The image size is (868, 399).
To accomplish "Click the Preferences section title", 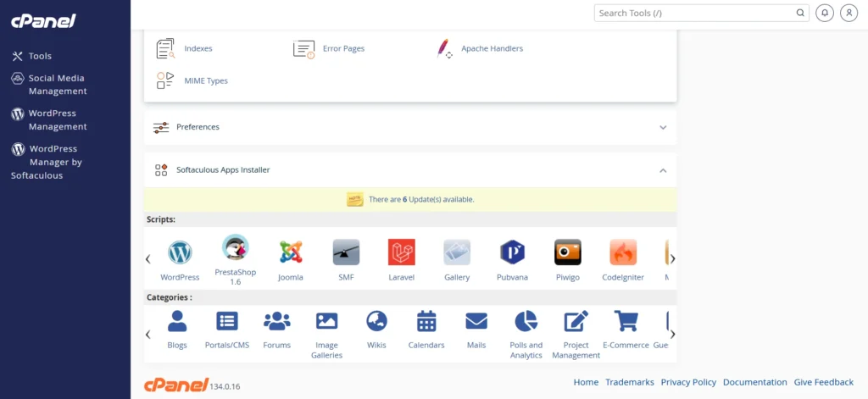I will click(x=198, y=127).
